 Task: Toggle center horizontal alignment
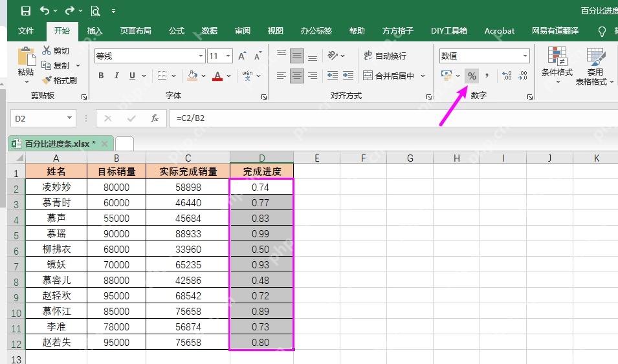coord(297,76)
